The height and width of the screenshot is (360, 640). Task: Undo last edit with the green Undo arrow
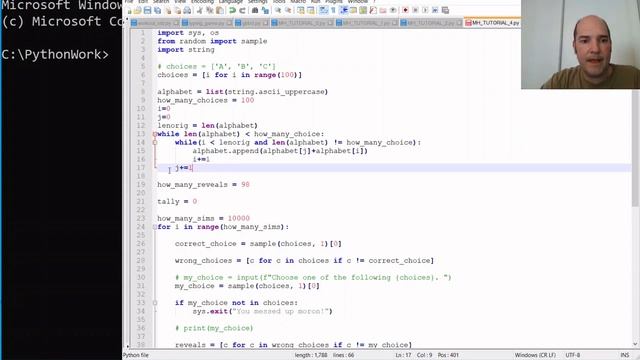(x=232, y=10)
